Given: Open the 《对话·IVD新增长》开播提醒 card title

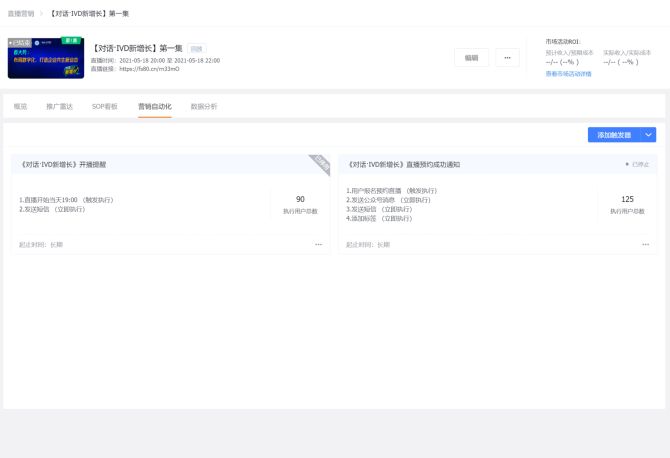Looking at the screenshot, I should point(60,164).
